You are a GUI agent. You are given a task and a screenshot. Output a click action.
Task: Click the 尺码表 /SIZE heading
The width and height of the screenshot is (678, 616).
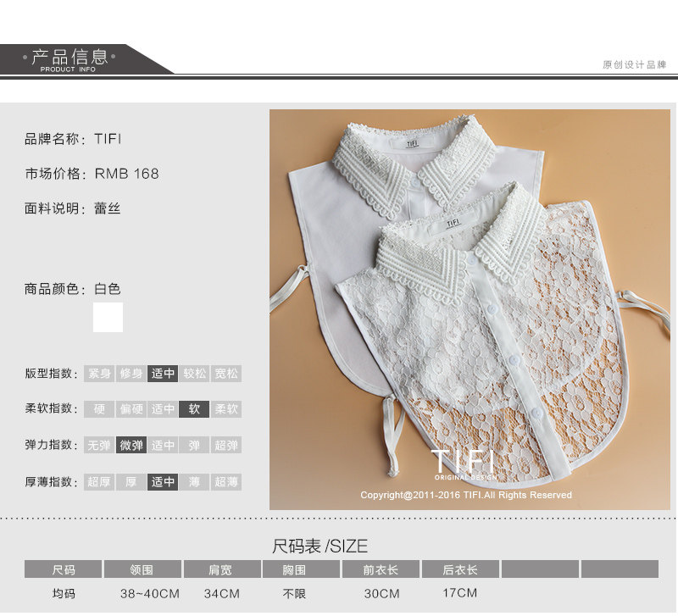[320, 547]
